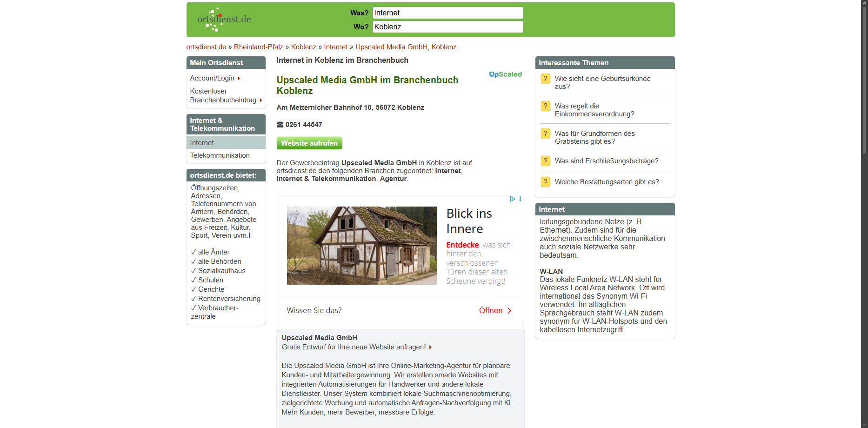Open 'Gratis Entwurf für Ihre neue Website anfragen!'

354,347
